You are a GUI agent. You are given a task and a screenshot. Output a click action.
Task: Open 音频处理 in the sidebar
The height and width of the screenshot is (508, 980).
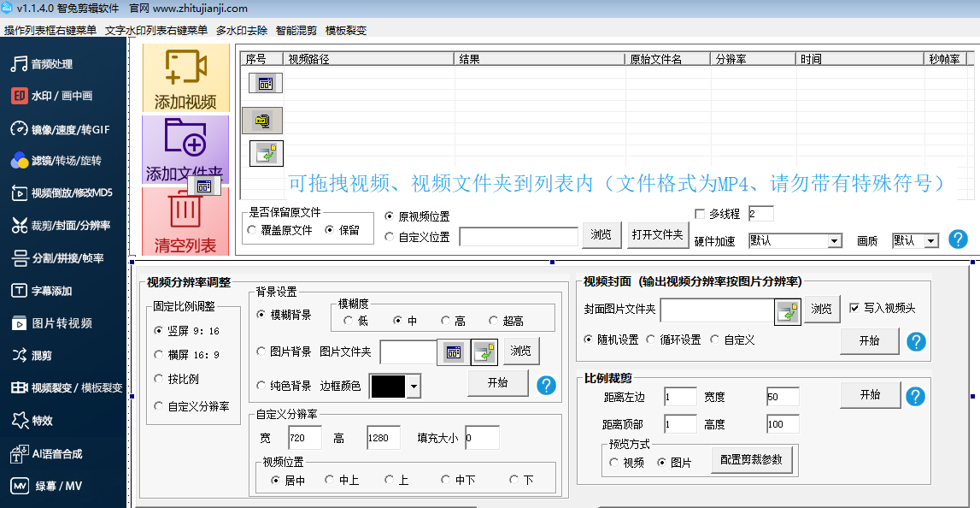coord(51,64)
